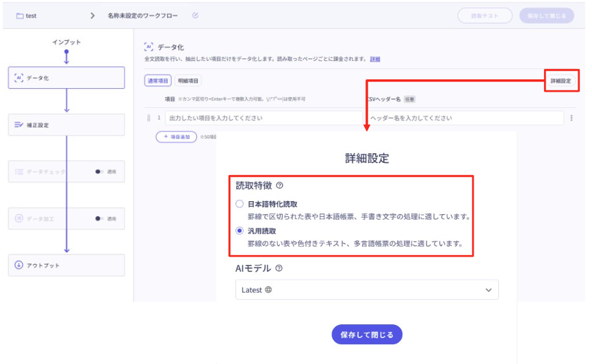Open the AIモデル Latest dropdown

[367, 290]
